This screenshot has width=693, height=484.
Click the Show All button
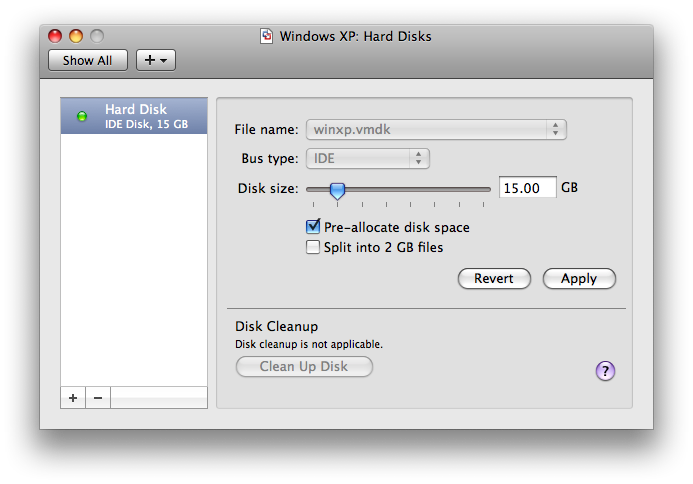[88, 60]
